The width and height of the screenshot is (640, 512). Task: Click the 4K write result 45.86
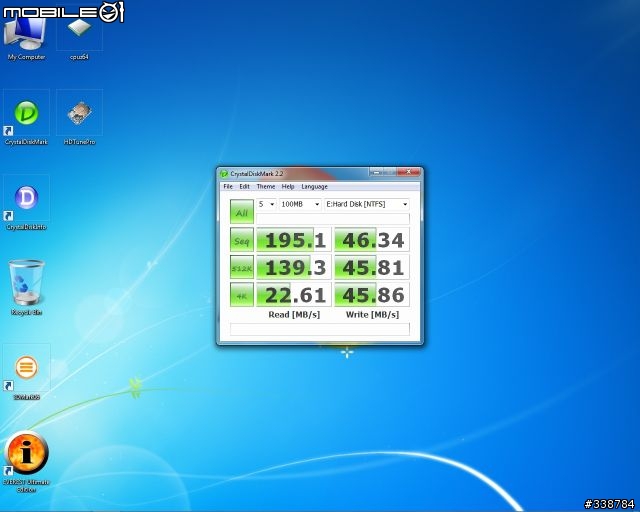tap(372, 294)
